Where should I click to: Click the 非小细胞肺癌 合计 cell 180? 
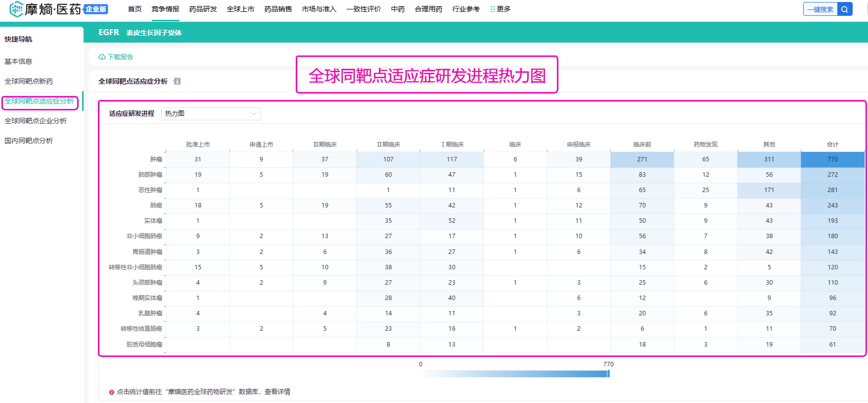833,236
